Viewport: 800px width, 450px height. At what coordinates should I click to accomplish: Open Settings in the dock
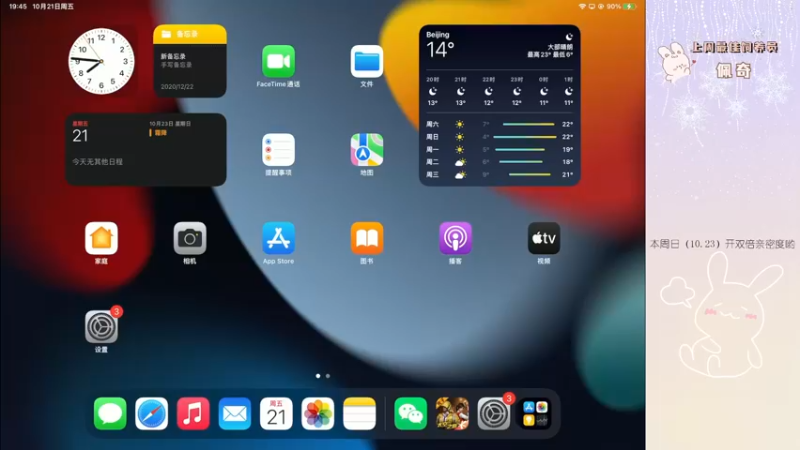pyautogui.click(x=493, y=413)
